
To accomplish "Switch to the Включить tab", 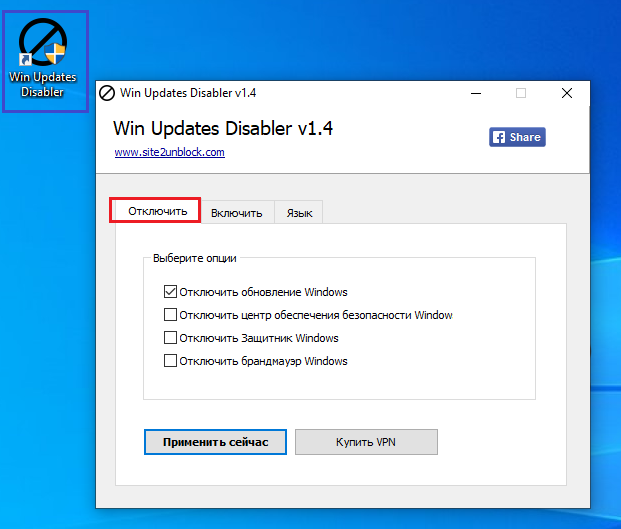I will coord(236,213).
